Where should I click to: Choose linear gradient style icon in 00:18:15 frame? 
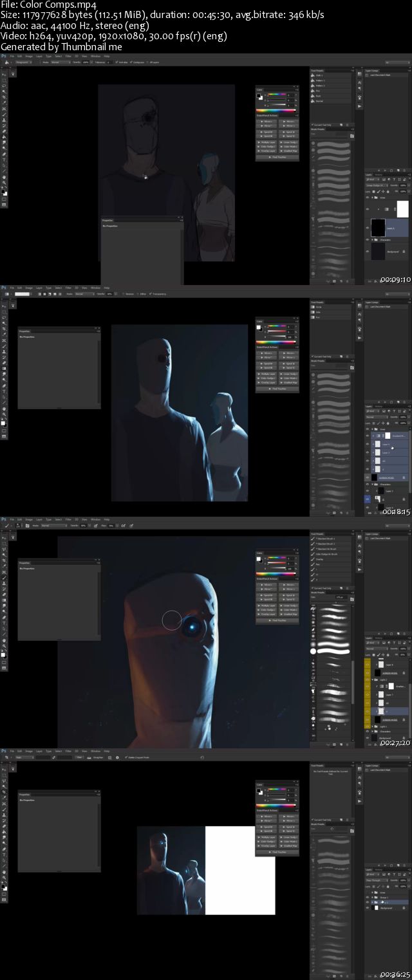[39, 294]
